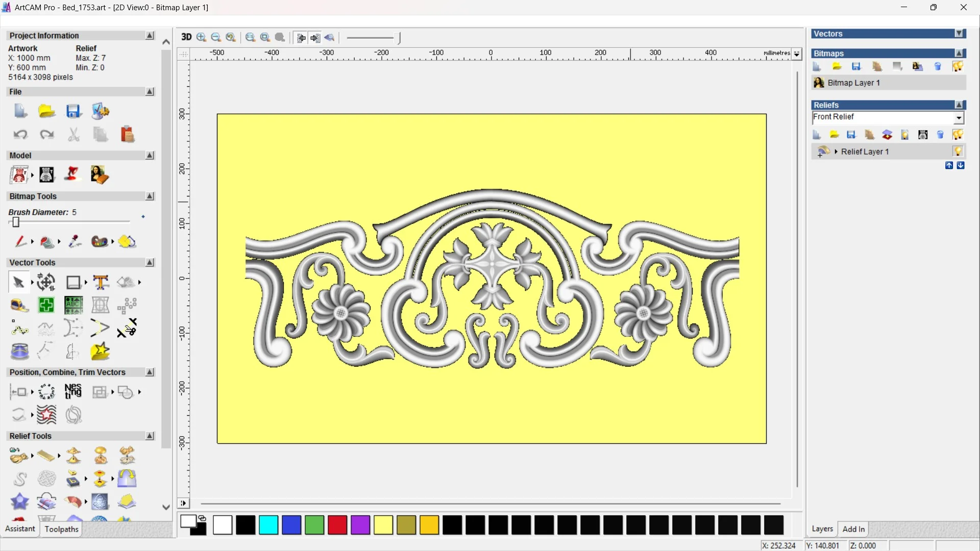
Task: Select the bitmap paint brush tool
Action: click(x=19, y=241)
